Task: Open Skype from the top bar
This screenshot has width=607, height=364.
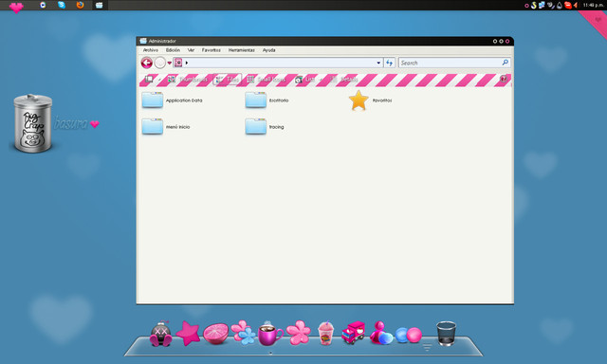Action: pyautogui.click(x=62, y=5)
